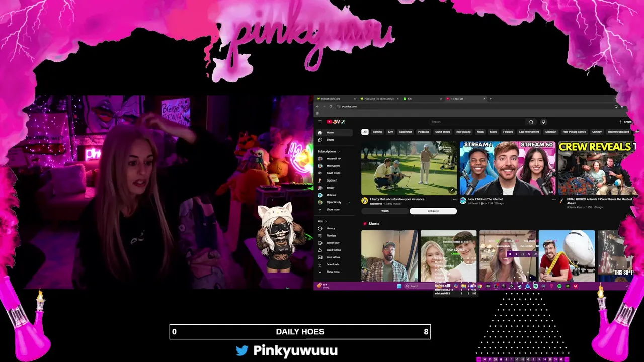Click Get quote on the Liberty Mutual ad
Image resolution: width=644 pixels, height=362 pixels.
(x=433, y=211)
